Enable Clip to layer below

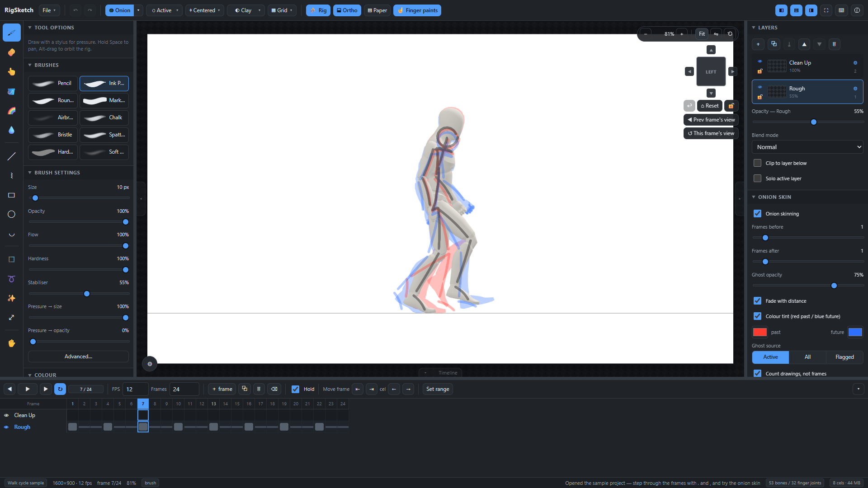coord(758,163)
